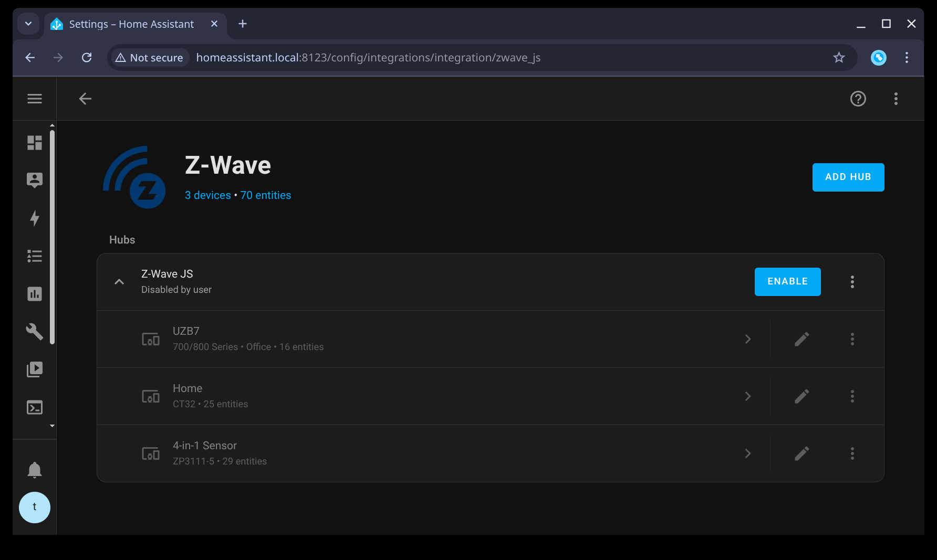The width and height of the screenshot is (937, 560).
Task: Open the 70 entities link
Action: click(266, 195)
